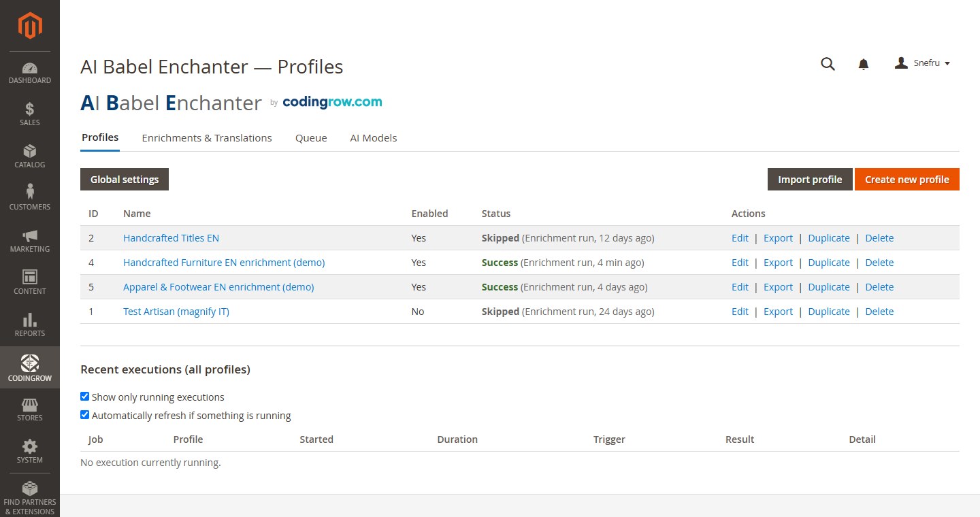Open the Dashboard sidebar icon
980x517 pixels.
(x=30, y=73)
